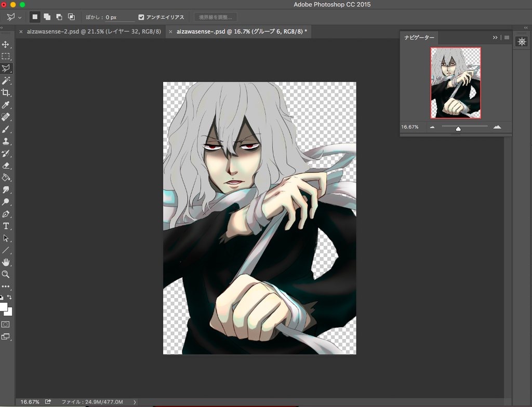Expand the status bar info arrow
The image size is (532, 407).
(135, 402)
